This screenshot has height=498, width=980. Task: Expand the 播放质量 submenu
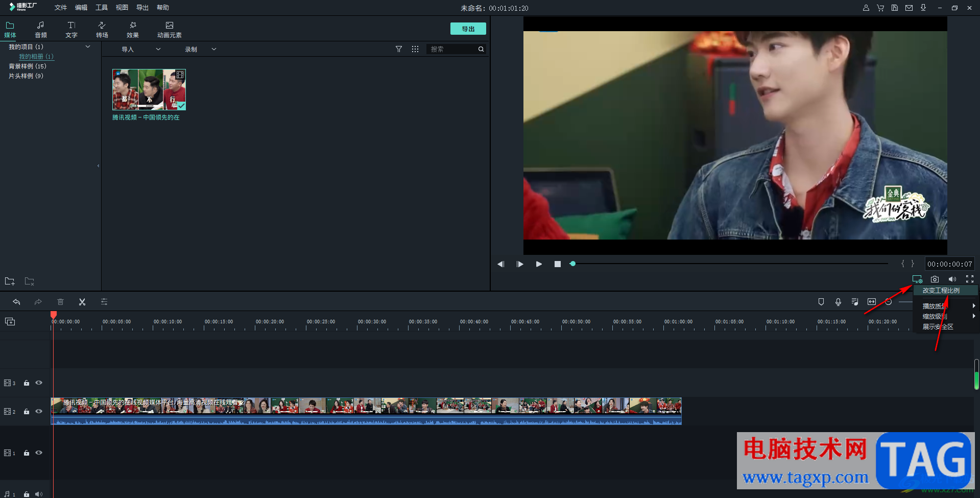click(x=945, y=306)
